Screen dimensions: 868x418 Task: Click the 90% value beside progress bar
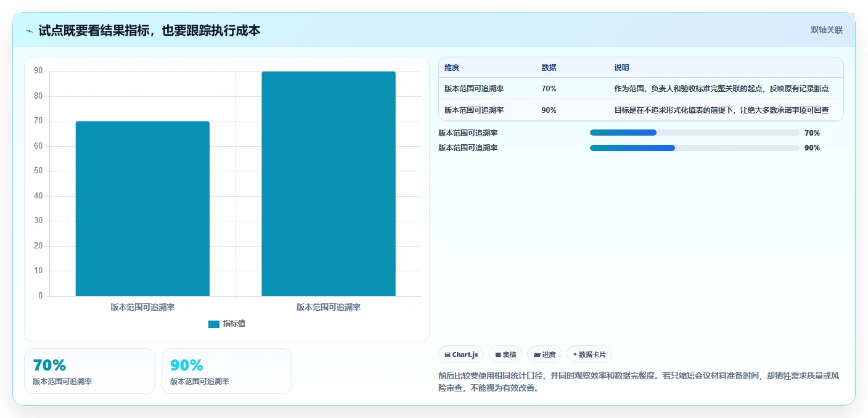click(x=812, y=148)
